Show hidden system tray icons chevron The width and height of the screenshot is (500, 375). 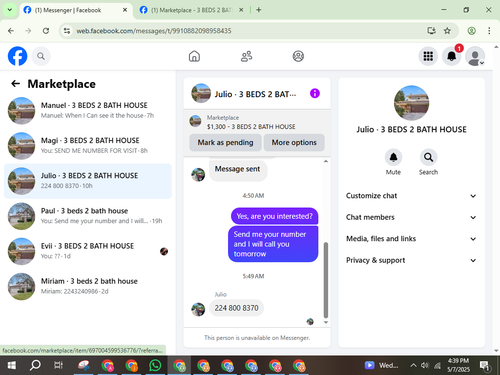point(413,365)
